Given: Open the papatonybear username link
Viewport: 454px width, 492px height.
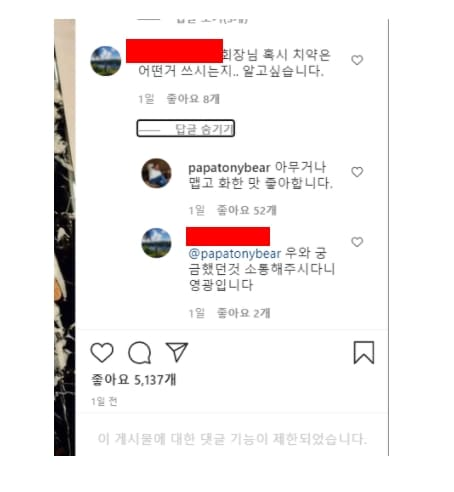Looking at the screenshot, I should 229,167.
